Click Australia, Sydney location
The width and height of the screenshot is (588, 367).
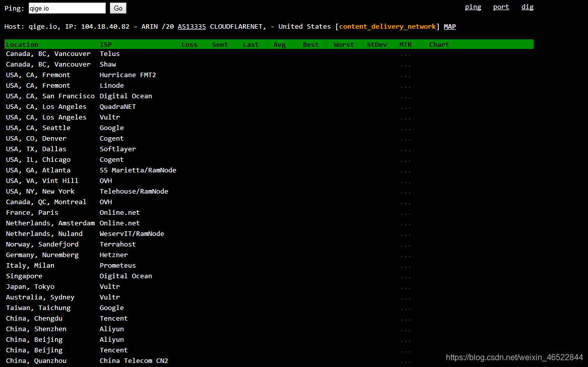(x=40, y=297)
